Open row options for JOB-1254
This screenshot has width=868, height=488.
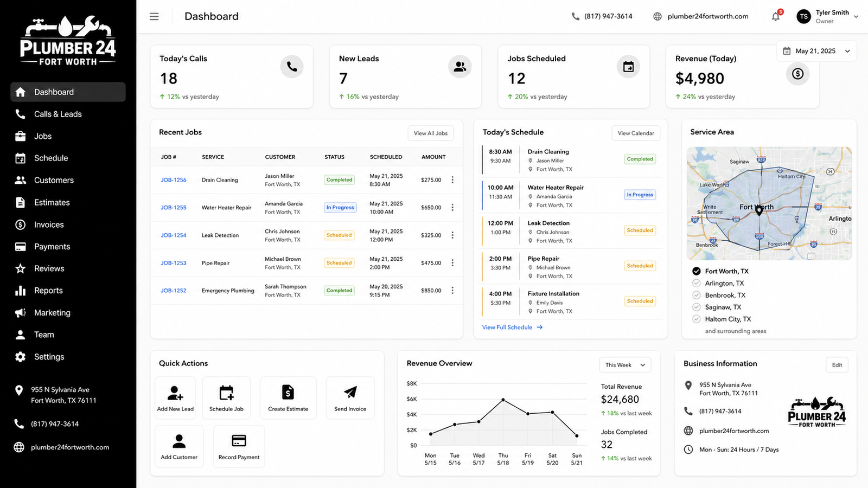(452, 235)
